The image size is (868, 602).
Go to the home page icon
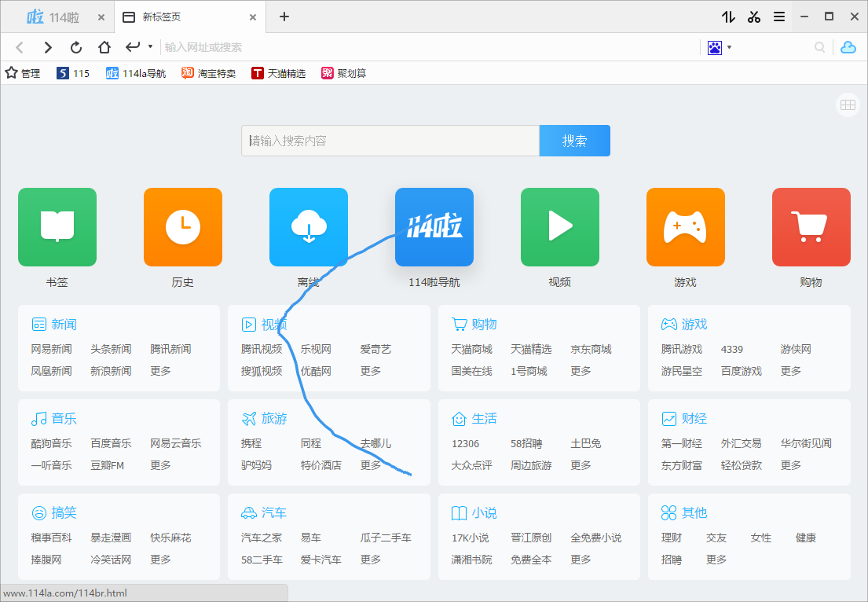104,48
